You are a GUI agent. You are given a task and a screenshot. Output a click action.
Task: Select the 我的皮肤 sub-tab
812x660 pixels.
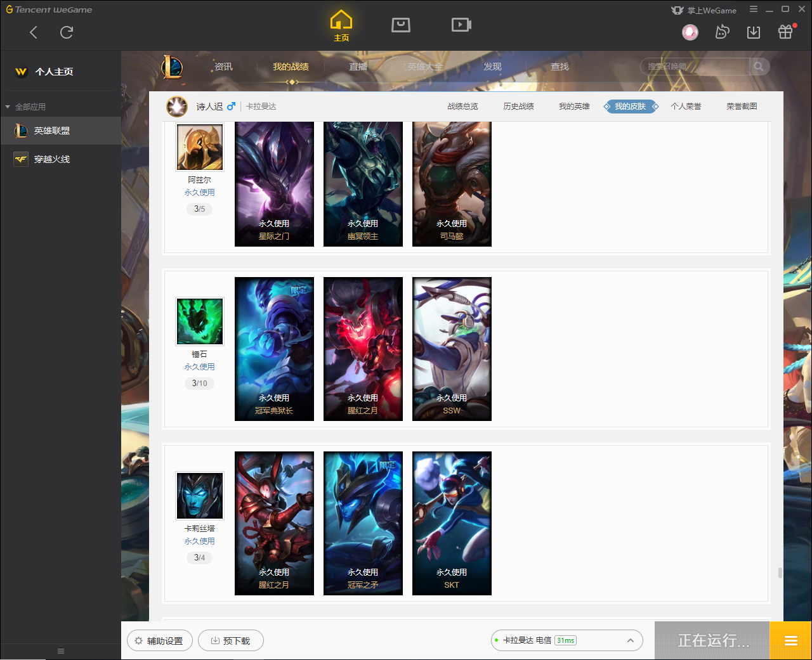point(630,107)
